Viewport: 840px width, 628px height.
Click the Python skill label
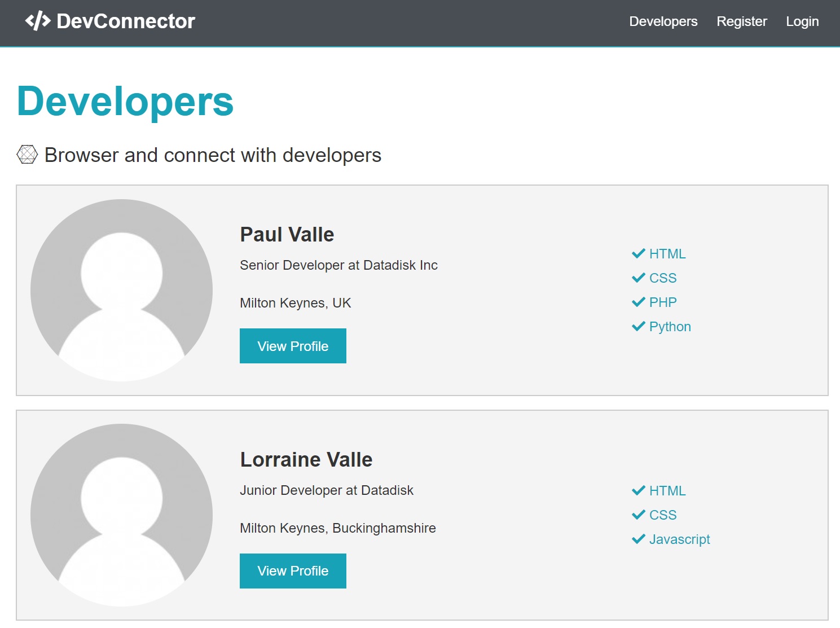click(670, 327)
